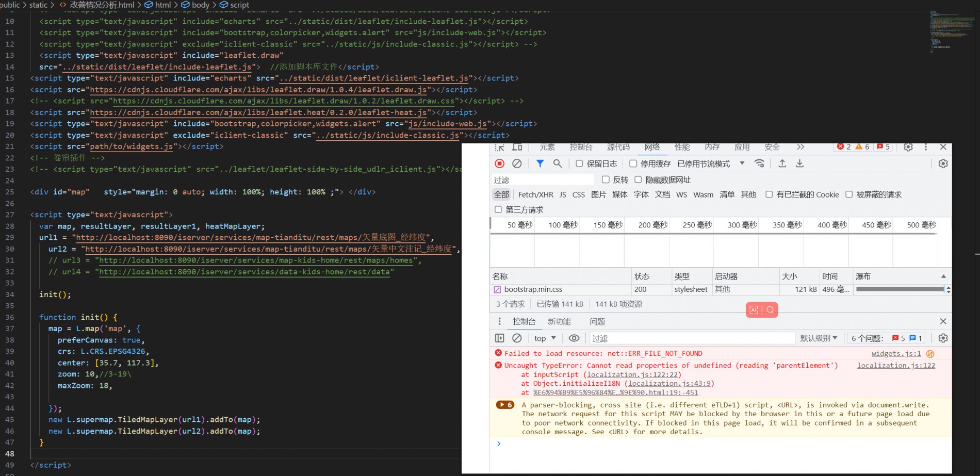The width and height of the screenshot is (980, 476).
Task: Show the console sidebar
Action: point(499,338)
